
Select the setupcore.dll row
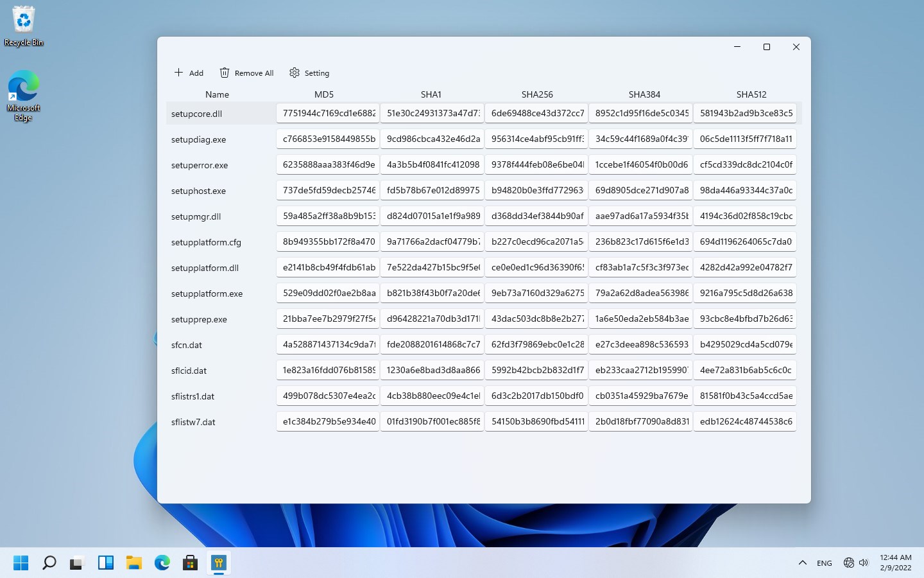[x=484, y=113]
